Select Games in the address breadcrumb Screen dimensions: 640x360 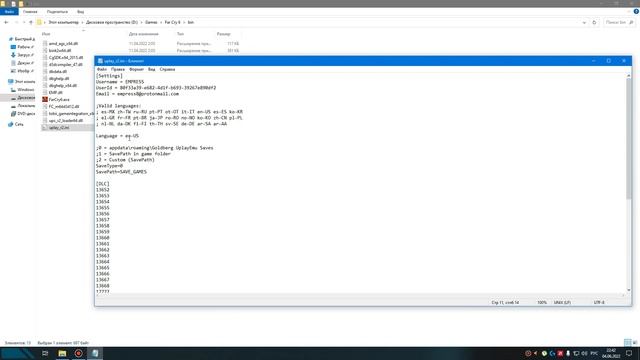151,22
